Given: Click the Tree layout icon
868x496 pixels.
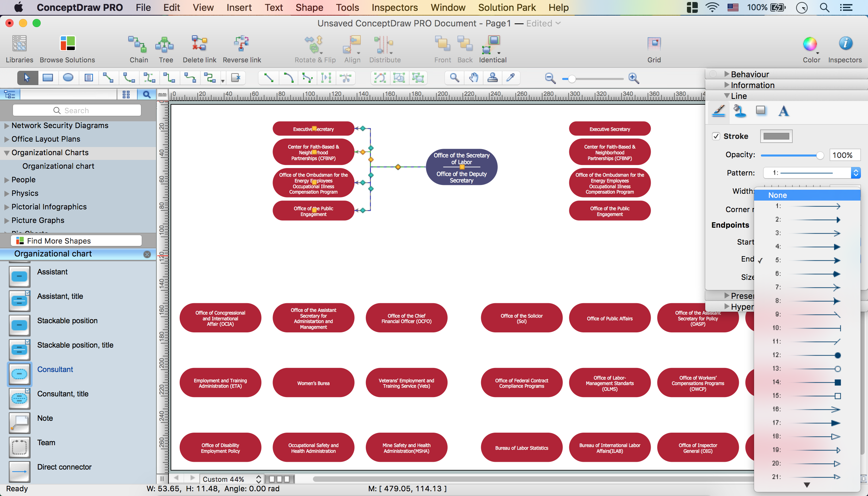Looking at the screenshot, I should click(165, 45).
